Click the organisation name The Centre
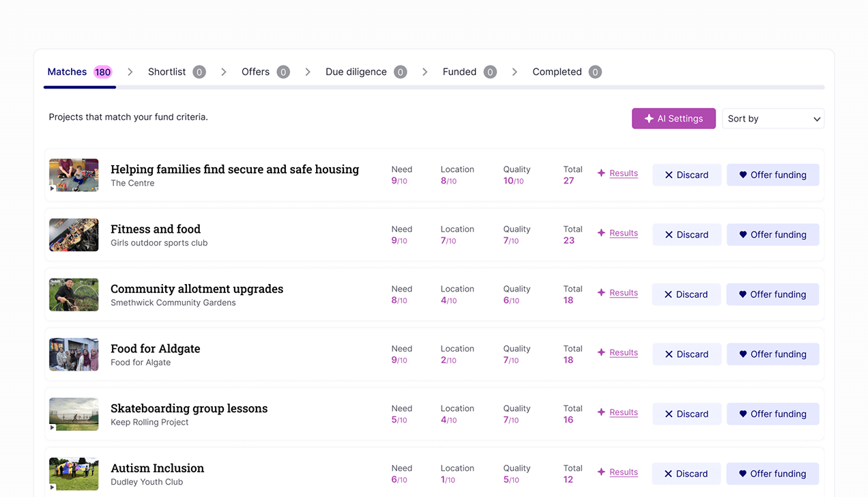 pyautogui.click(x=132, y=183)
